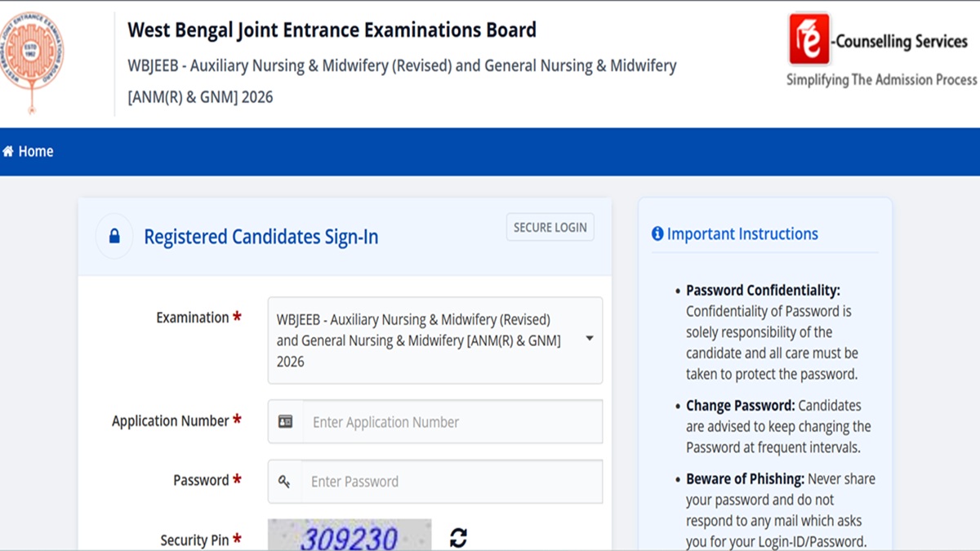The image size is (980, 551).
Task: Go to Home in the navigation bar
Action: [x=35, y=152]
